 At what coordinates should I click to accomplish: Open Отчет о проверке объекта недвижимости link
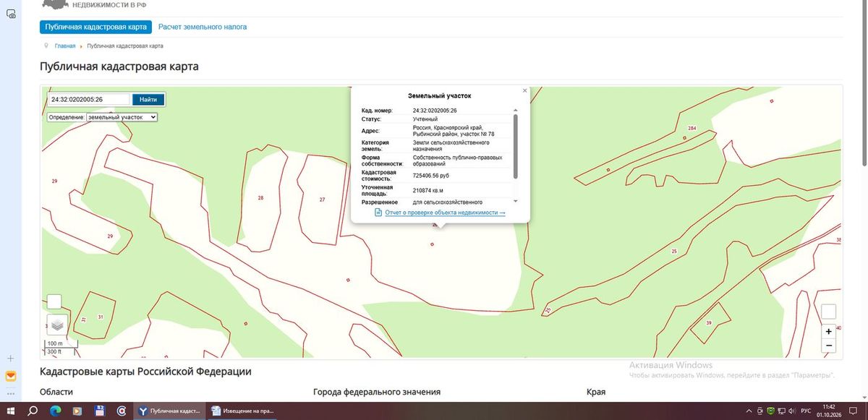point(445,213)
